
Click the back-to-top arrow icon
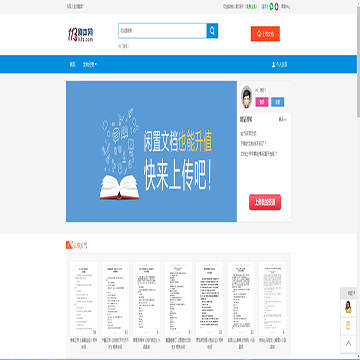[x=348, y=344]
